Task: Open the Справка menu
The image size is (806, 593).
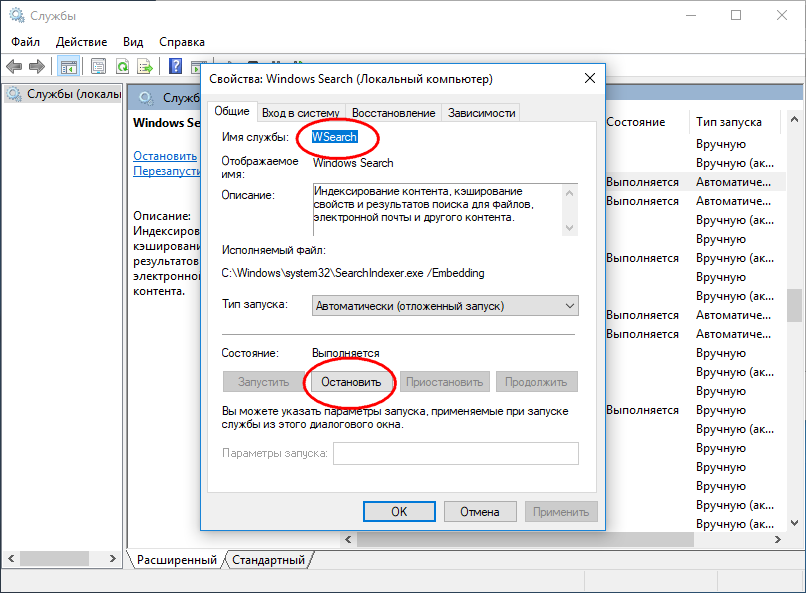Action: (x=181, y=42)
